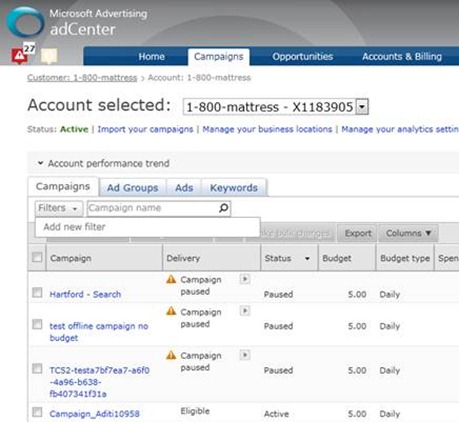Image resolution: width=459 pixels, height=422 pixels.
Task: Click the search magnifier in Campaign name box
Action: click(224, 208)
